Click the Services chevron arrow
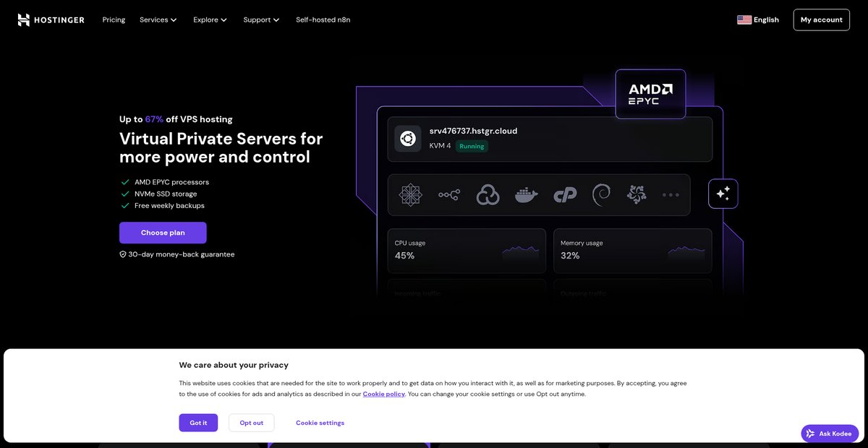Screen dimensions: 868x448 click(174, 20)
